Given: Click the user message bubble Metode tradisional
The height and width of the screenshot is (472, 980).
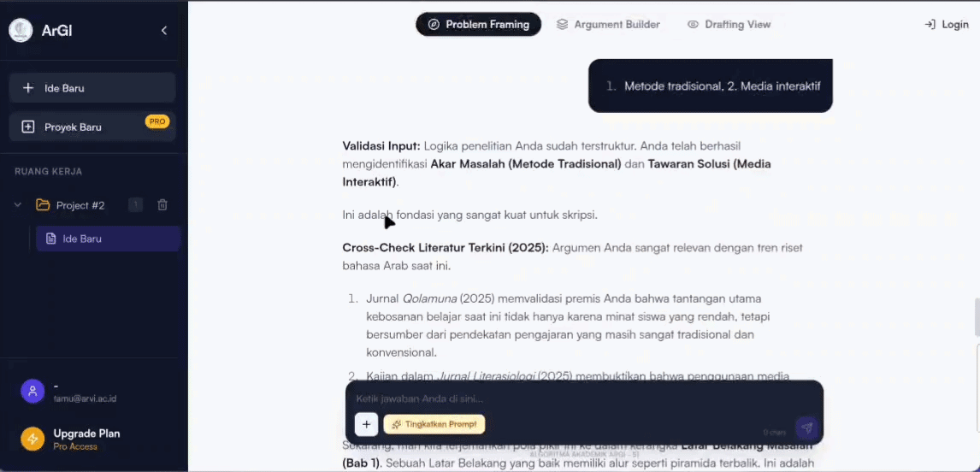Looking at the screenshot, I should tap(710, 86).
